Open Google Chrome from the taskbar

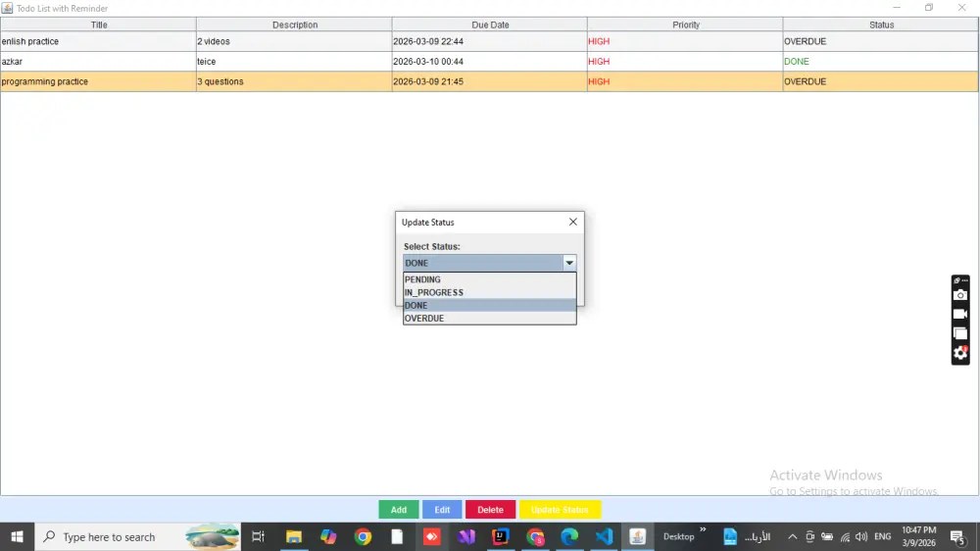(363, 536)
